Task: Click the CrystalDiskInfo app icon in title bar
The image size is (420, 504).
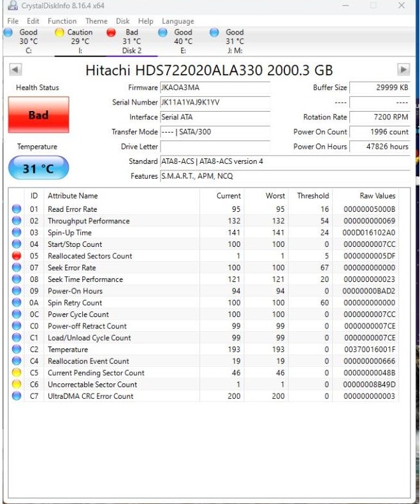Action: pos(12,6)
